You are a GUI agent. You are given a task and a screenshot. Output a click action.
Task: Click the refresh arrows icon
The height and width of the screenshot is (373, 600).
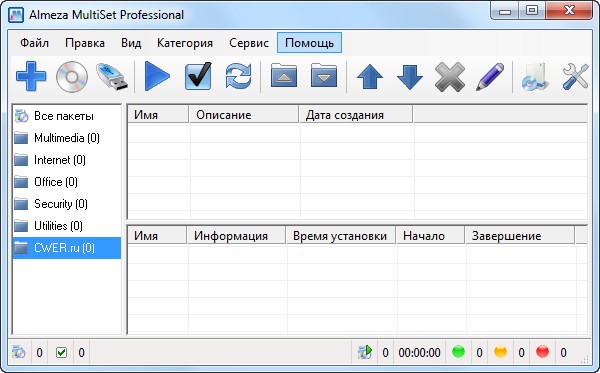click(238, 76)
